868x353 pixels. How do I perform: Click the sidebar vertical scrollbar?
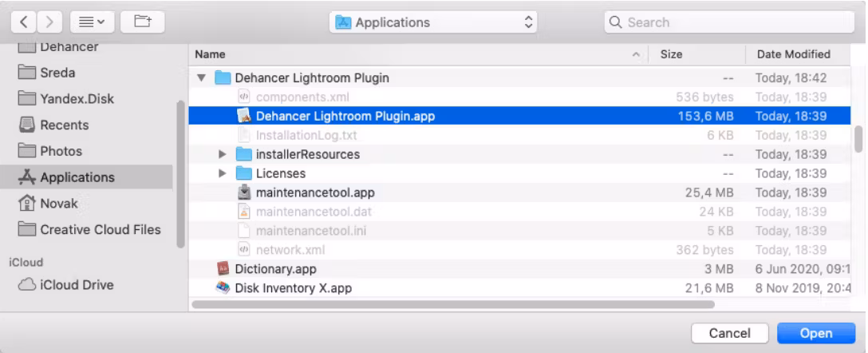[180, 174]
